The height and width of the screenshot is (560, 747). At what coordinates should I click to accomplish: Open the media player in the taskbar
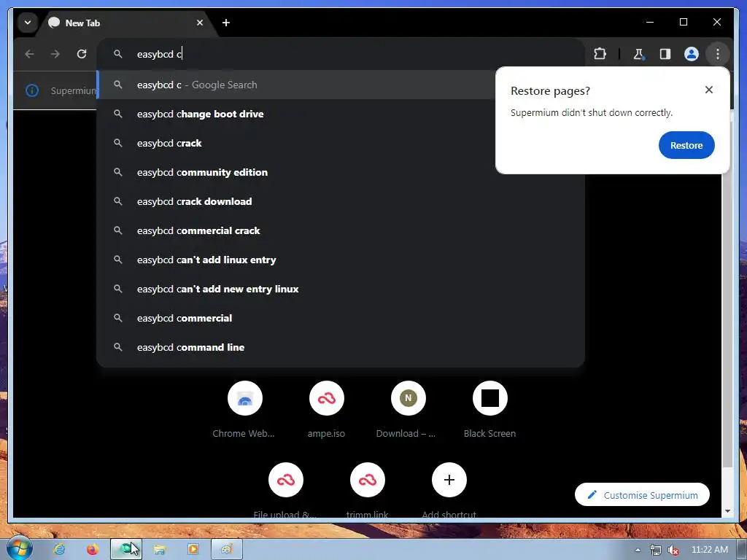193,549
